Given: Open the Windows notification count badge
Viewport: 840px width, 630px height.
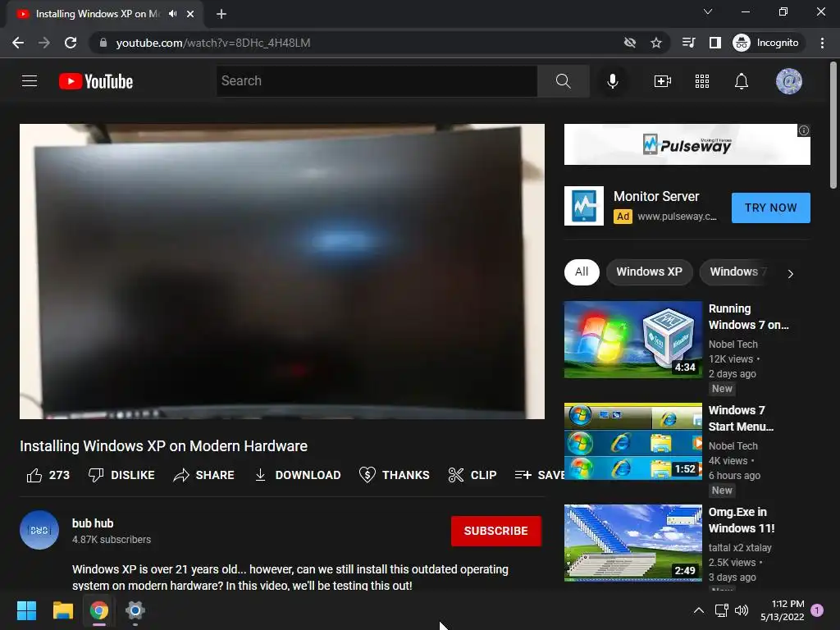Looking at the screenshot, I should click(x=817, y=610).
